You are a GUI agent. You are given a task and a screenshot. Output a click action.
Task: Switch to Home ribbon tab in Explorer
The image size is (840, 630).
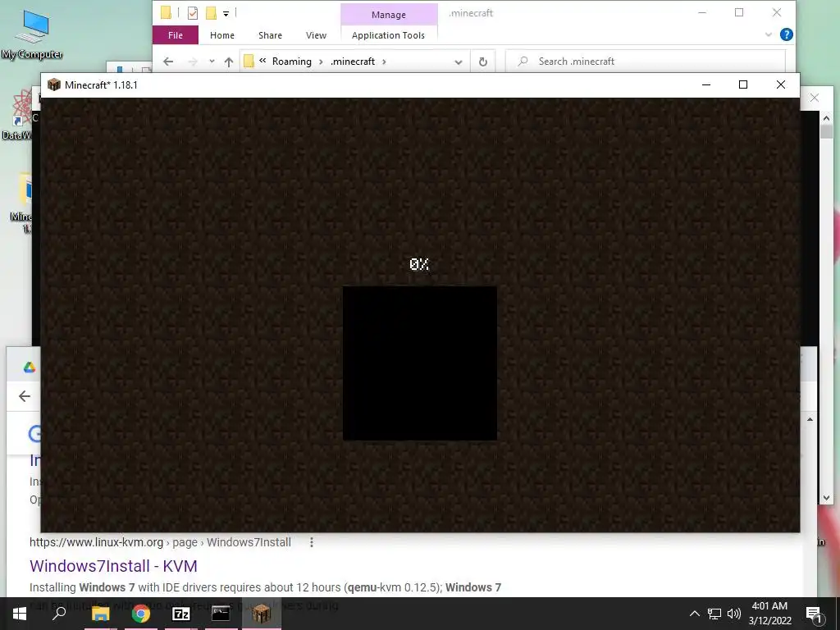[221, 35]
